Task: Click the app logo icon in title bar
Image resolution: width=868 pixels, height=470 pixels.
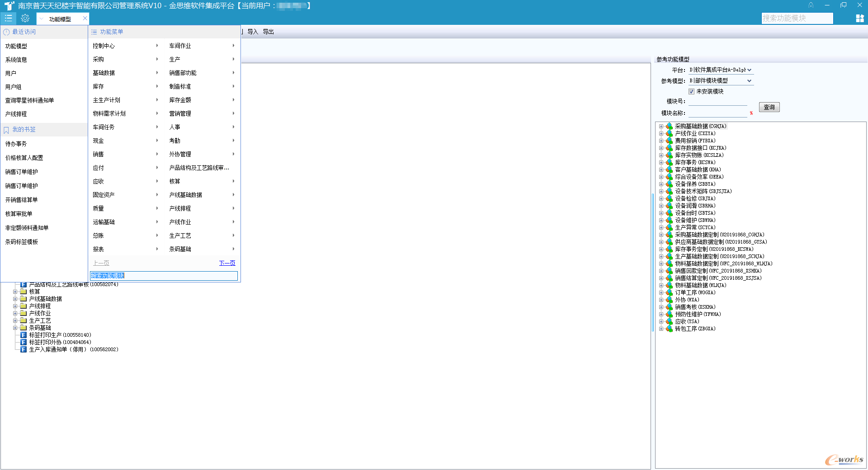Action: (9, 5)
